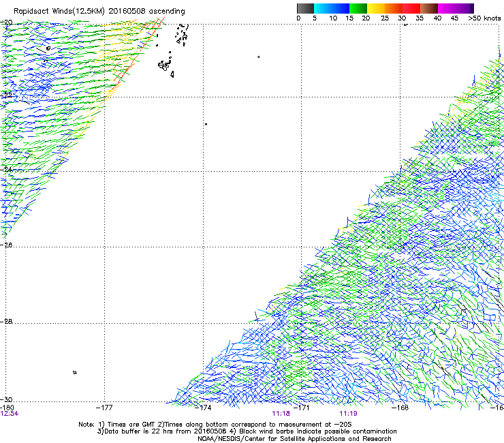Image resolution: width=504 pixels, height=443 pixels.
Task: Click latitude label '-24' on left axis
Action: pyautogui.click(x=6, y=169)
